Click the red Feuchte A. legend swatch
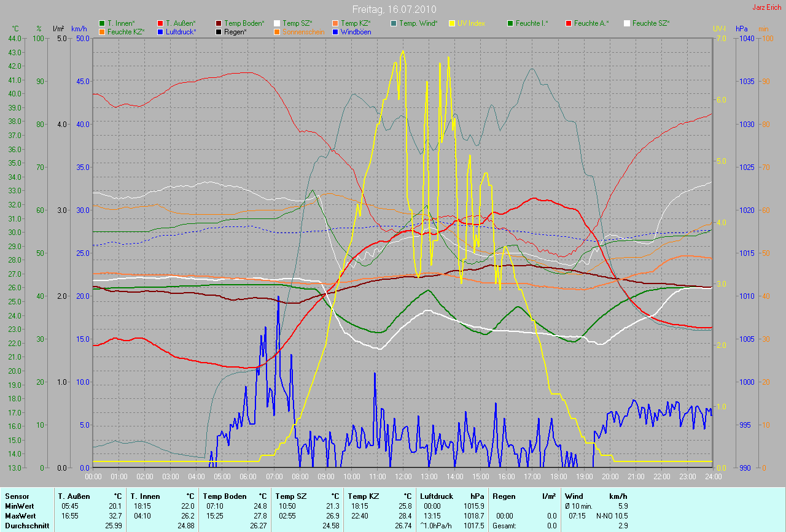The image size is (786, 532). point(569,23)
